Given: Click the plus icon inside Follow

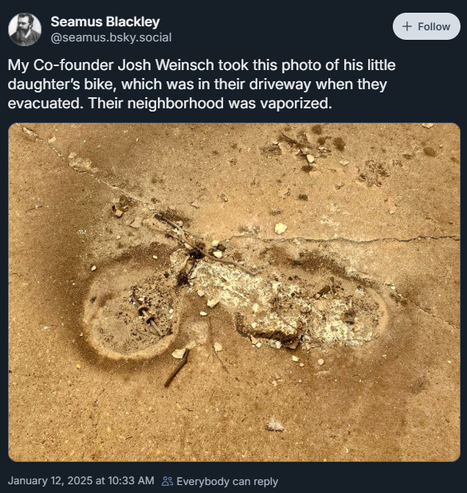Looking at the screenshot, I should click(407, 26).
